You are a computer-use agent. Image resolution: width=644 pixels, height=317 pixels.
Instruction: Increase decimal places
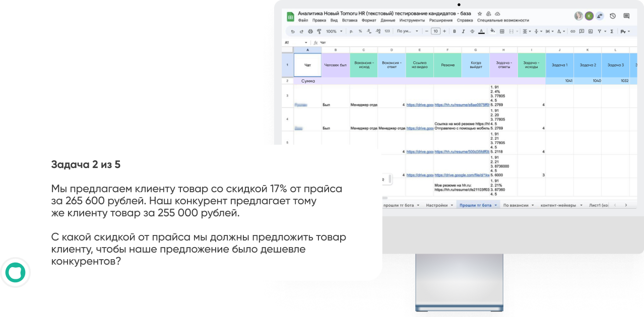tap(378, 31)
